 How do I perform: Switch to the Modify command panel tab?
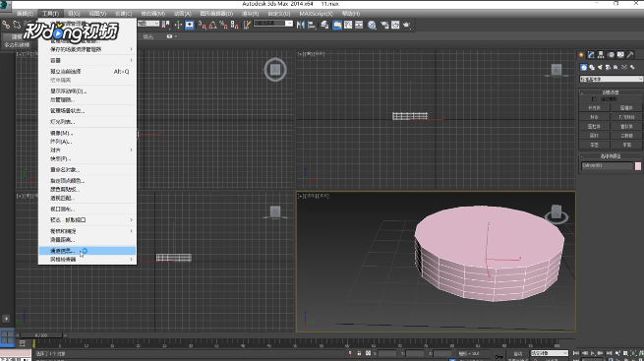591,55
